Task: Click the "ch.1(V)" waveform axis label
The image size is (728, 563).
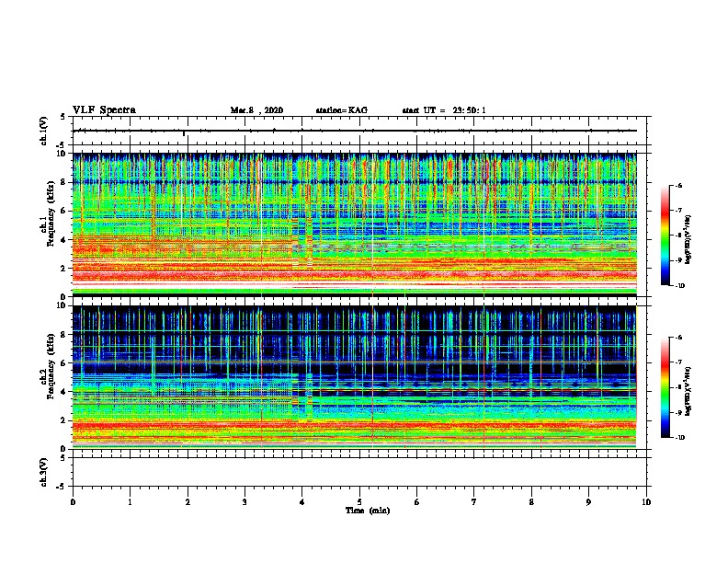Action: pos(44,131)
